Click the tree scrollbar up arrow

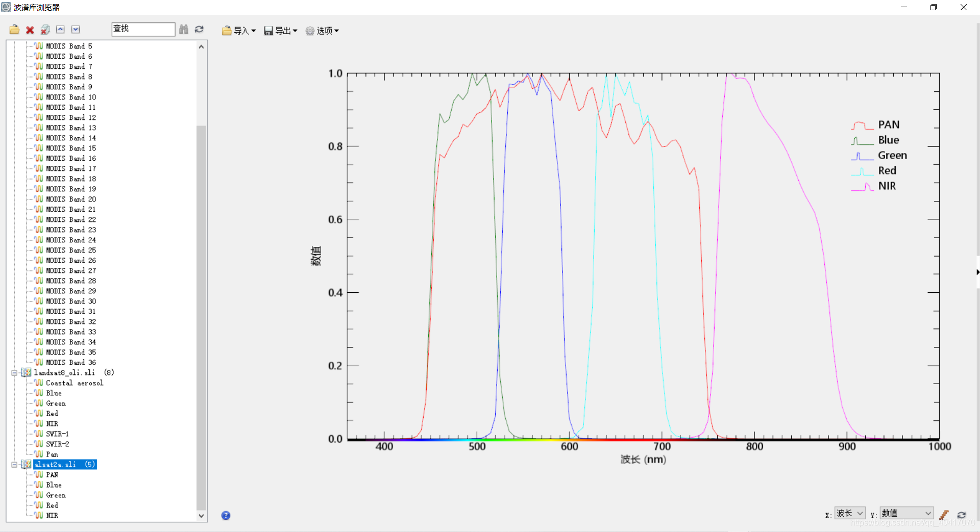pos(201,46)
